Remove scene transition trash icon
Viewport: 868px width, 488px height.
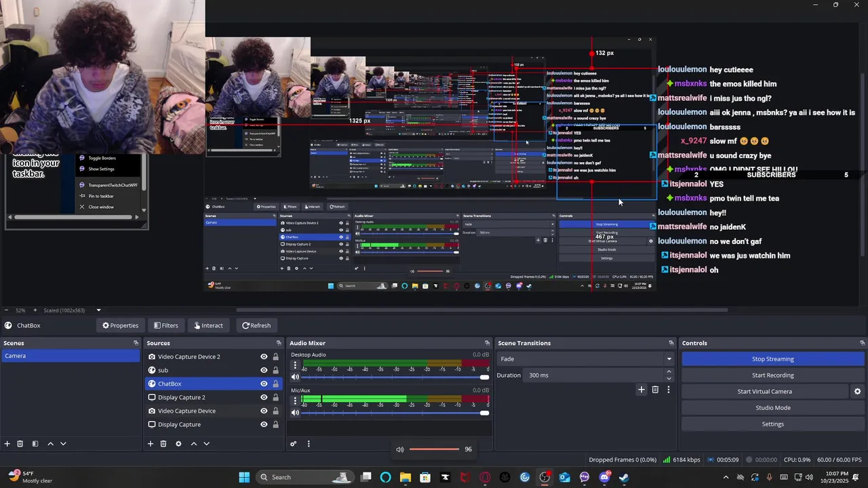[x=655, y=390]
